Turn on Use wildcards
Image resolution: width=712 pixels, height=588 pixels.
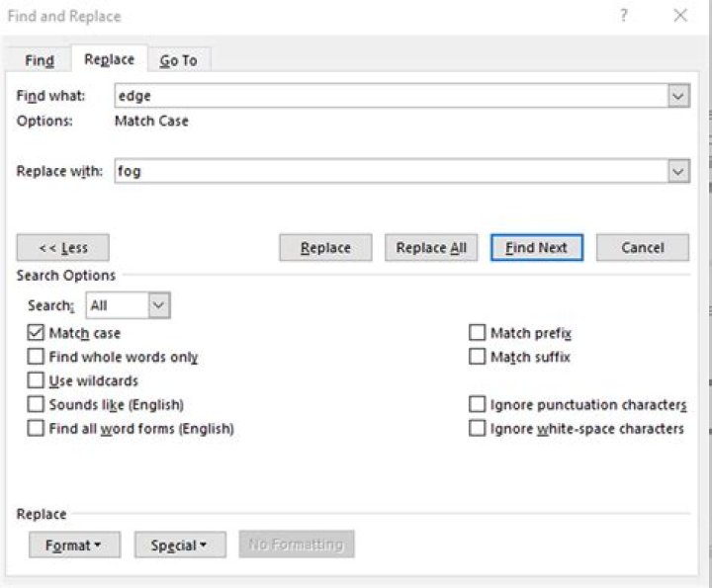click(x=36, y=380)
